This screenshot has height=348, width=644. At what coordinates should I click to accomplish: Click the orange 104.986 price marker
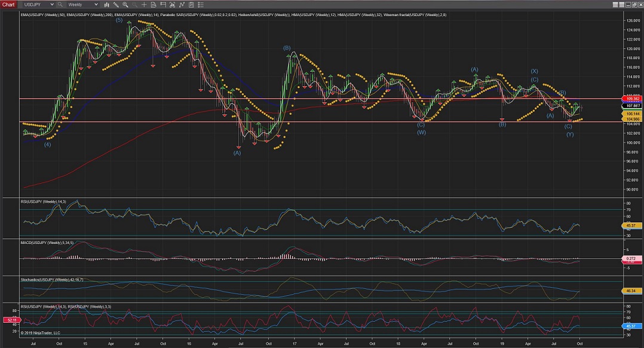click(633, 119)
